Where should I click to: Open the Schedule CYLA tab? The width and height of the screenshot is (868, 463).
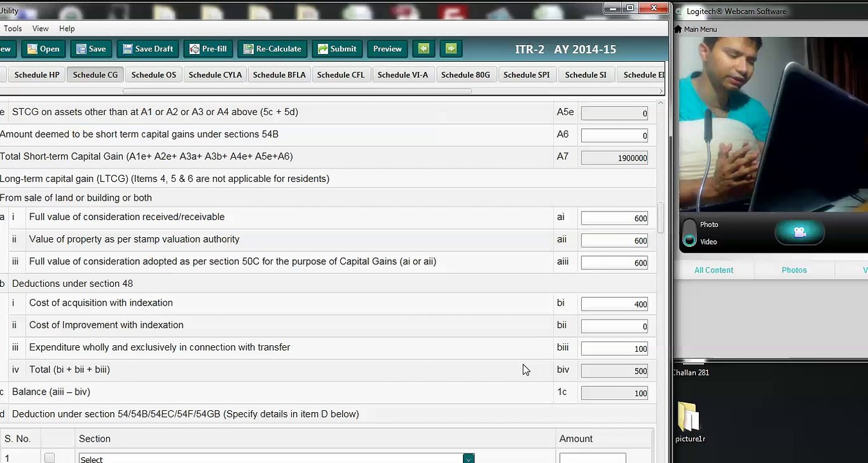(x=215, y=75)
